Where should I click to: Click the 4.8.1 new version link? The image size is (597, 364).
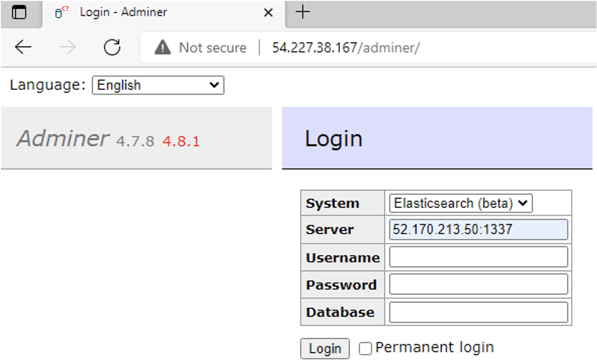[x=181, y=142]
